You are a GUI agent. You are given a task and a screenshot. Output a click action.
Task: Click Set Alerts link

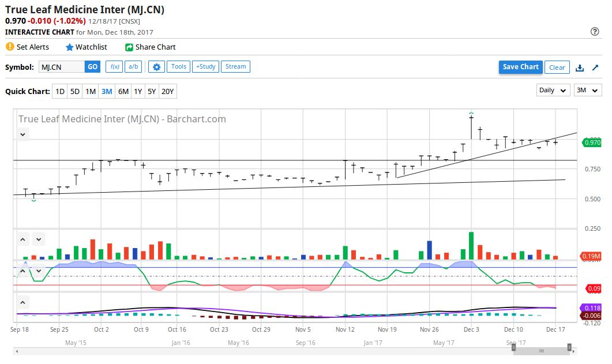tap(33, 47)
